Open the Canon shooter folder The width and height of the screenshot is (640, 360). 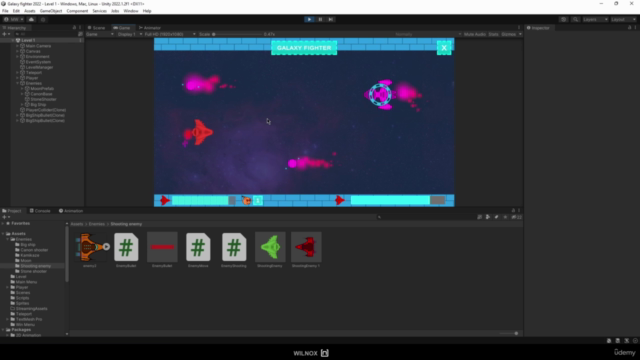(x=34, y=250)
